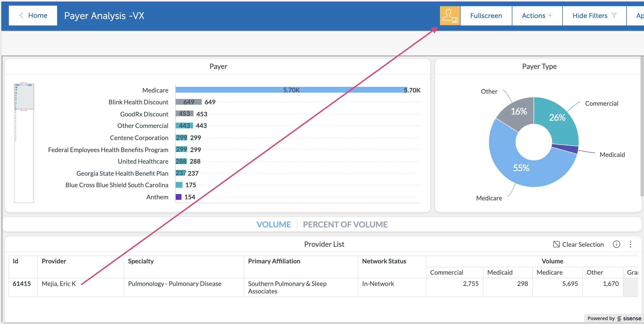Switch to PERCENT OF VOLUME view
644x324 pixels.
coord(345,224)
